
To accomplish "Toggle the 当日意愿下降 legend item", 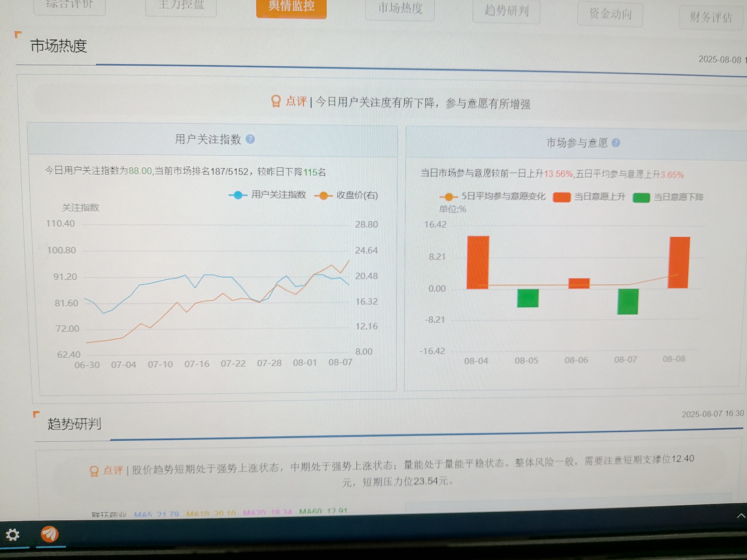I will [668, 198].
